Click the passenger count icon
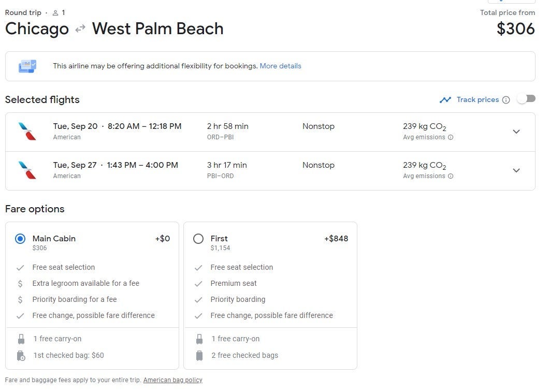Viewport: 549px width, 392px height. (x=55, y=12)
